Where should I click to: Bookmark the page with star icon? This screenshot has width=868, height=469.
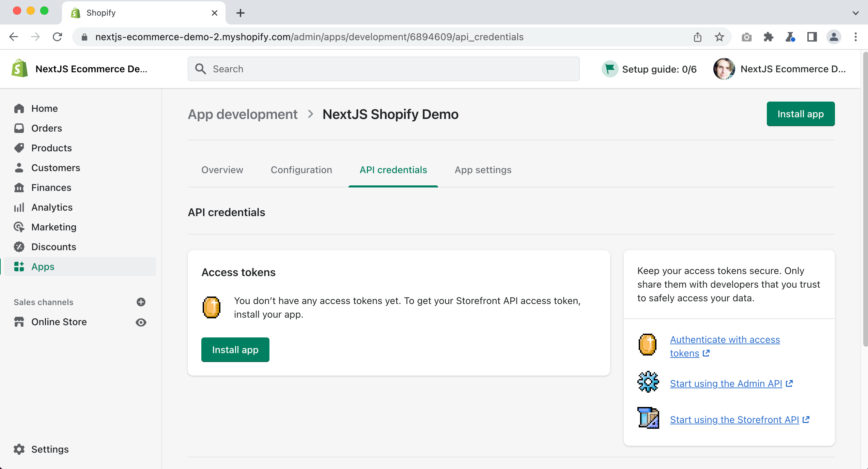[x=719, y=37]
